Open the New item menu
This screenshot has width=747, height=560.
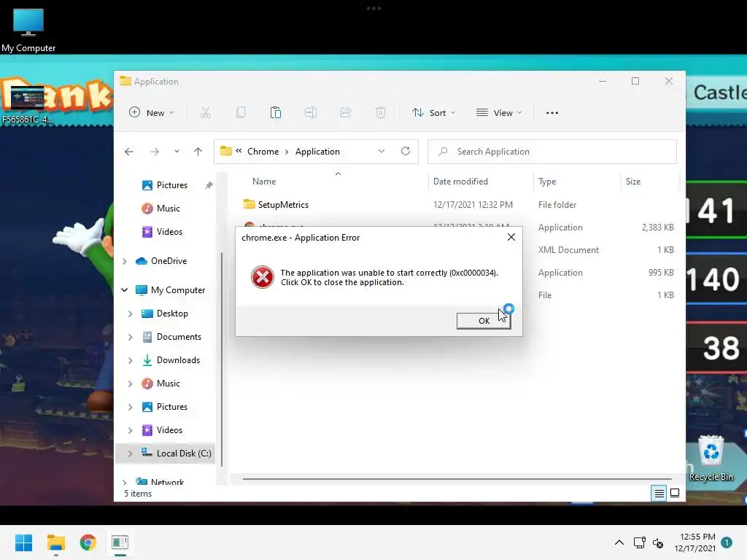(x=152, y=113)
